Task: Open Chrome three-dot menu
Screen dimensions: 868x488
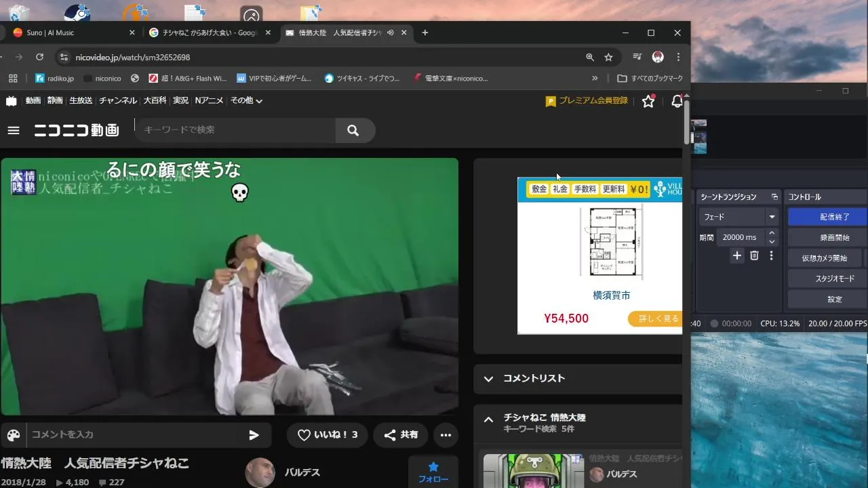Action: [678, 58]
